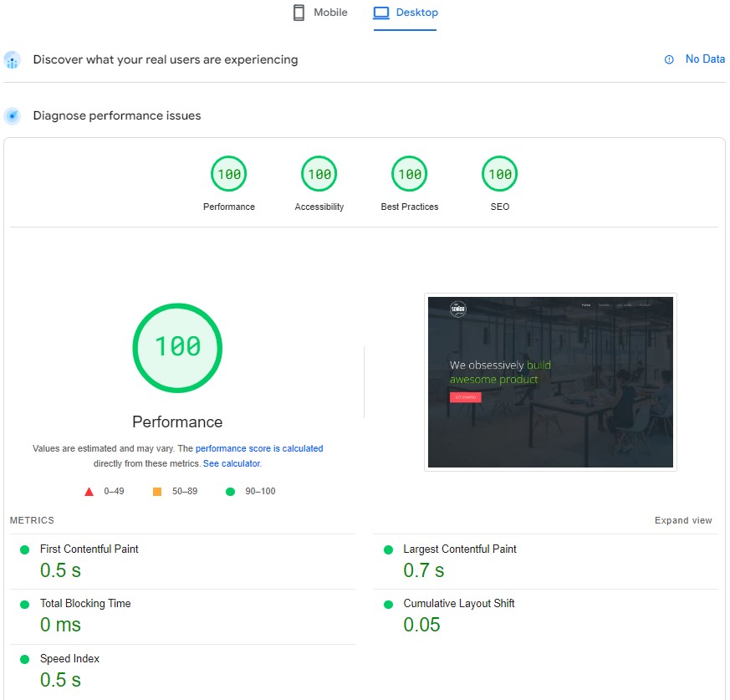Click the mobile phone icon

coord(299,13)
